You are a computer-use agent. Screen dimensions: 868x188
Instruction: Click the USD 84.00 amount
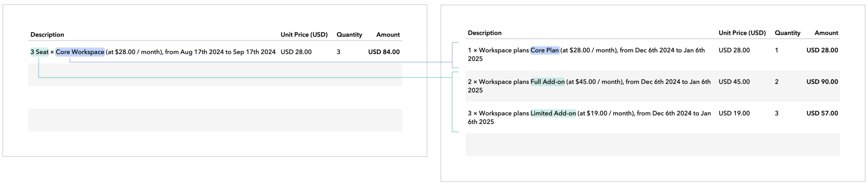click(x=383, y=52)
